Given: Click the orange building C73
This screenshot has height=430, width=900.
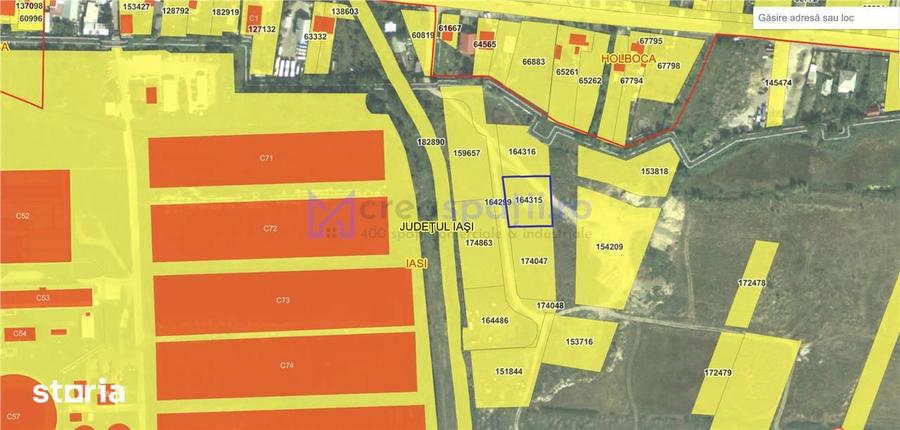Looking at the screenshot, I should [x=284, y=300].
